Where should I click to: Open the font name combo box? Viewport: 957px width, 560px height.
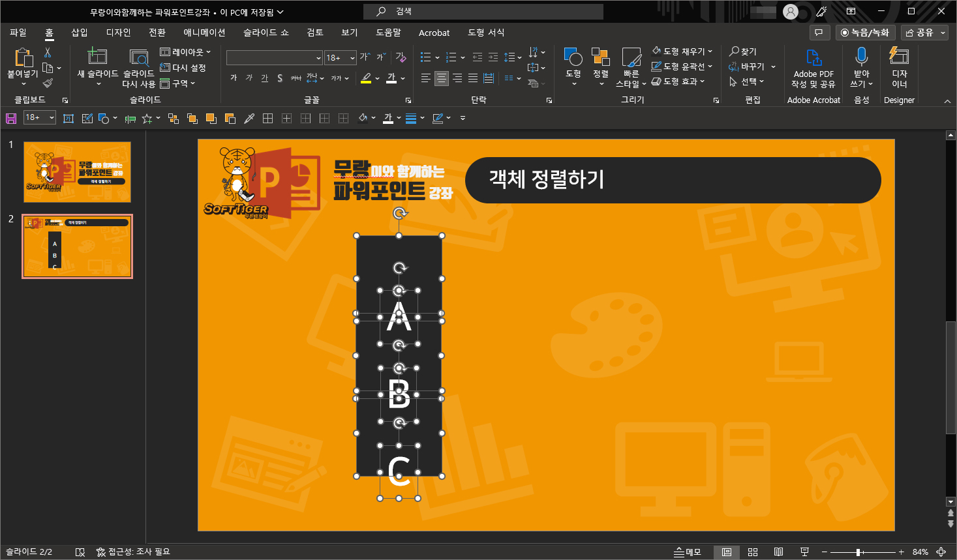(x=275, y=58)
